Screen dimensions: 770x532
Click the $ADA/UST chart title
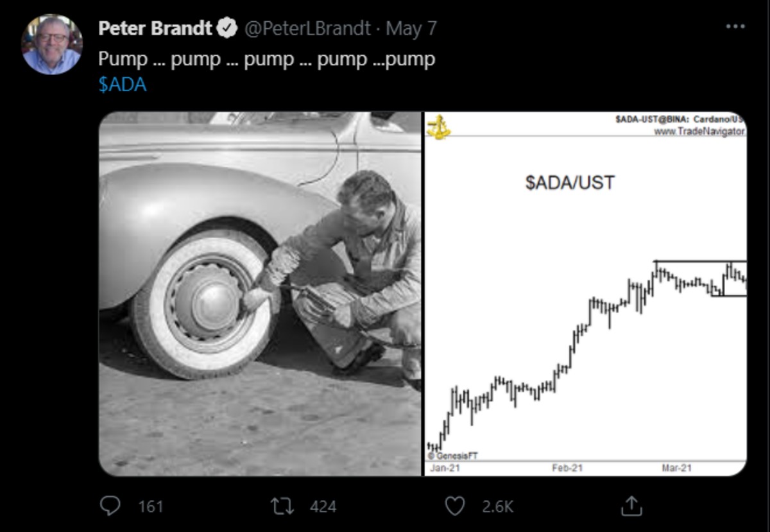pyautogui.click(x=570, y=183)
